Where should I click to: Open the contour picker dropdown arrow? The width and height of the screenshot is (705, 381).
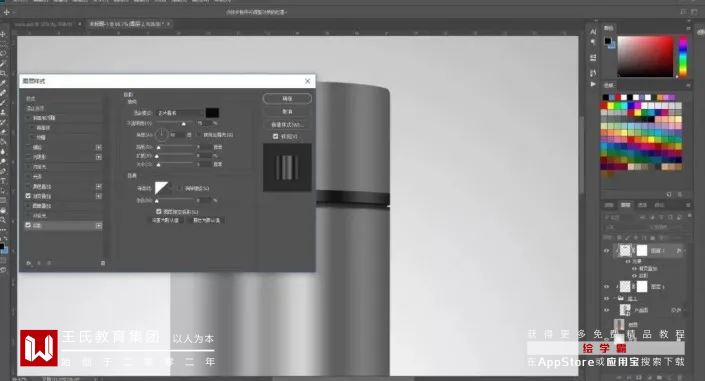click(x=170, y=188)
